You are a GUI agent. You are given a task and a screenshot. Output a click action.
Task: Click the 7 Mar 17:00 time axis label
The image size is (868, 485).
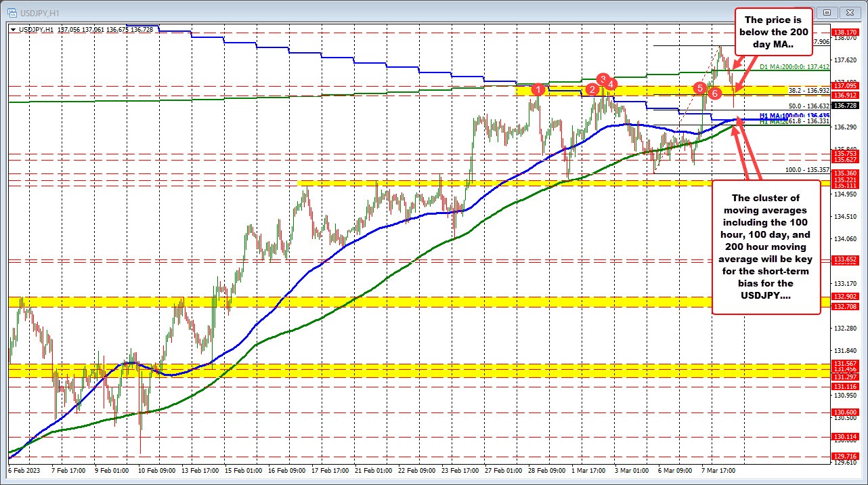pyautogui.click(x=719, y=469)
